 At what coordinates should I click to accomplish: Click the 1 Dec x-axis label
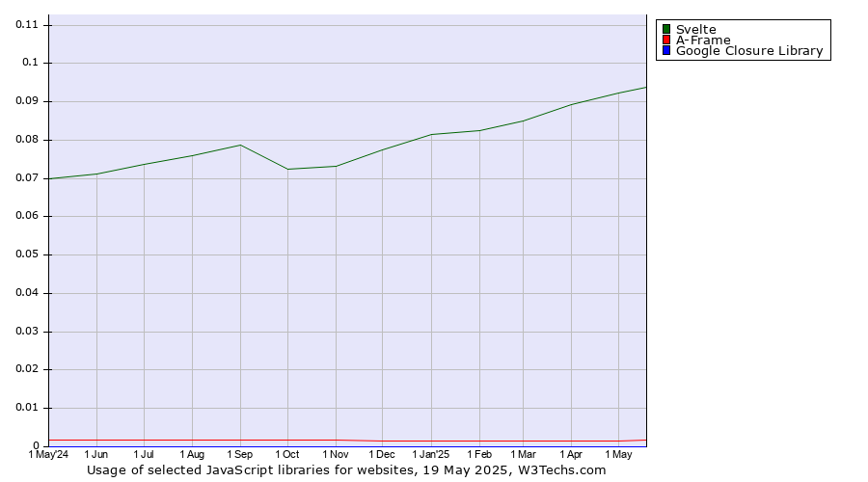pyautogui.click(x=382, y=454)
